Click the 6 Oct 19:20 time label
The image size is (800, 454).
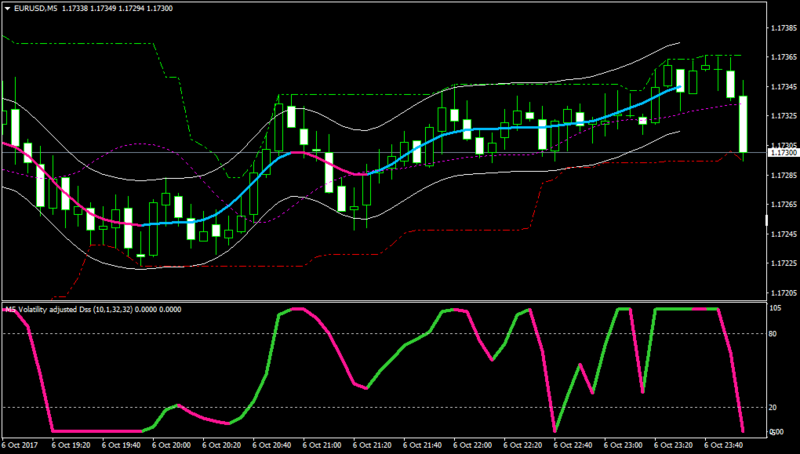[x=71, y=445]
